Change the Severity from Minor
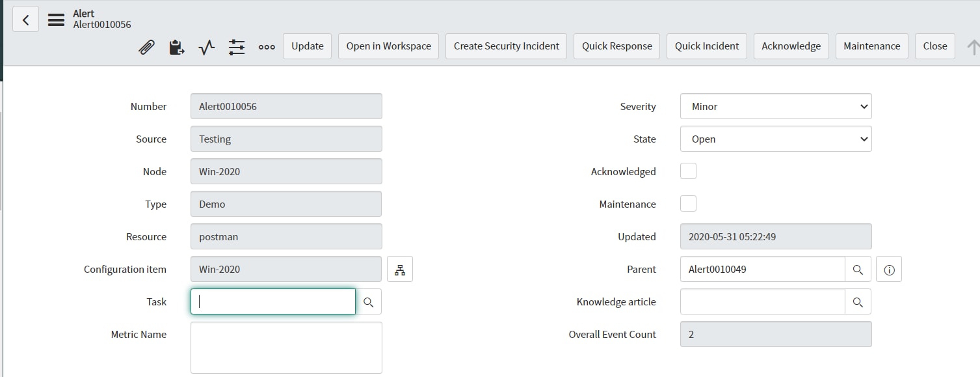The image size is (980, 377). click(x=775, y=106)
